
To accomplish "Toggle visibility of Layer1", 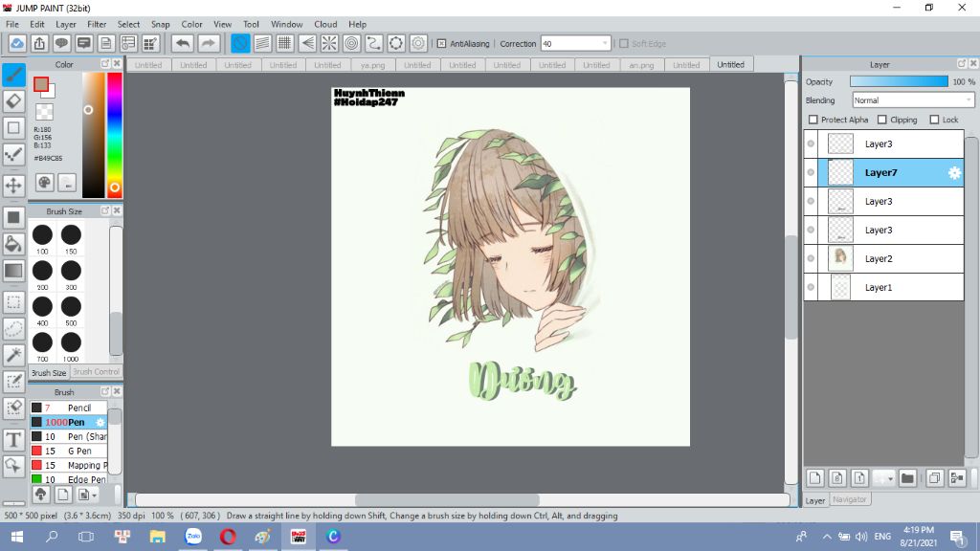I will click(811, 287).
